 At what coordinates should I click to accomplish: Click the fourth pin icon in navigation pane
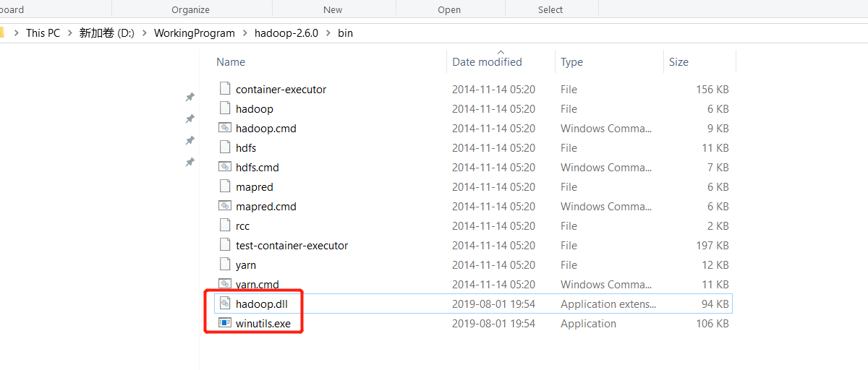tap(190, 162)
